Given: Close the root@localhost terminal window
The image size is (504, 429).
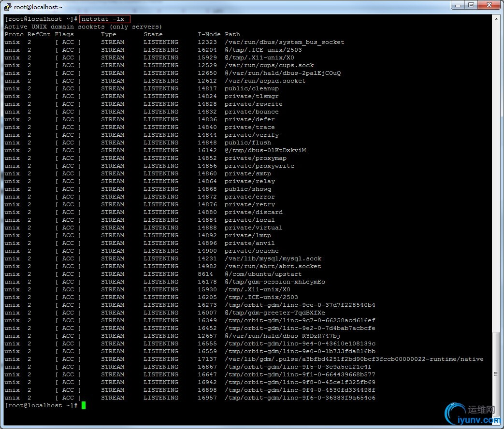Looking at the screenshot, I should [x=489, y=5].
